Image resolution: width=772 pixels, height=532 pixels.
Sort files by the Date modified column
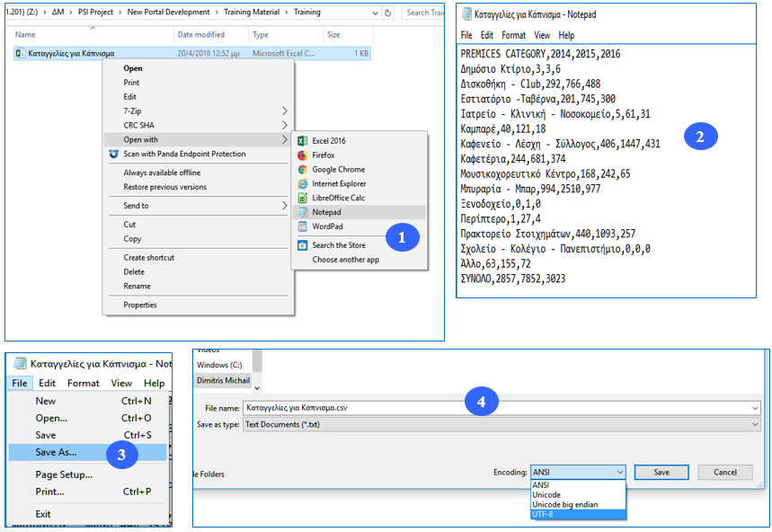pyautogui.click(x=201, y=34)
